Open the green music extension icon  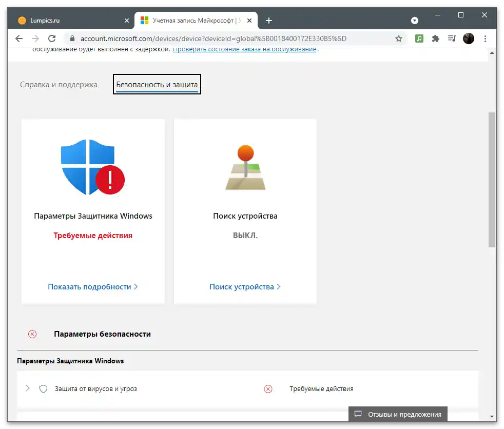[x=419, y=38]
